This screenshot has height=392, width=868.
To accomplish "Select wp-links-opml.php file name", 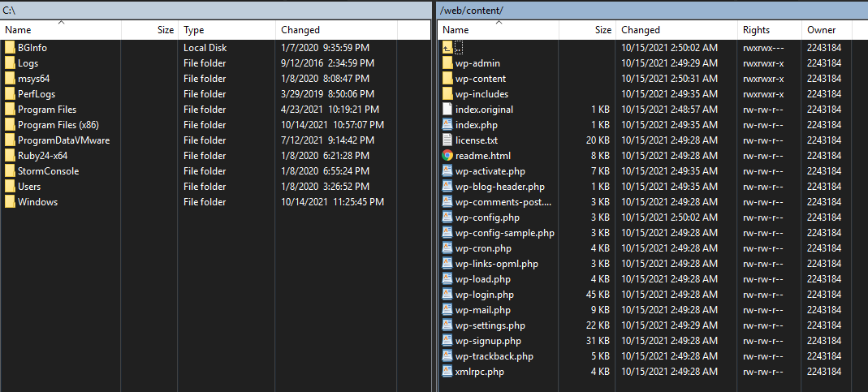I will (497, 264).
